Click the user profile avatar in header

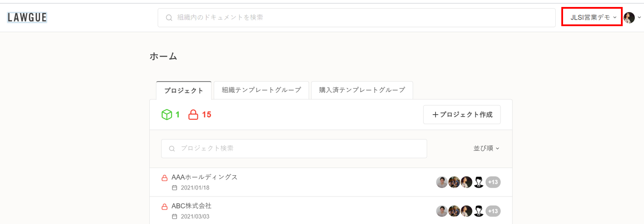[629, 17]
